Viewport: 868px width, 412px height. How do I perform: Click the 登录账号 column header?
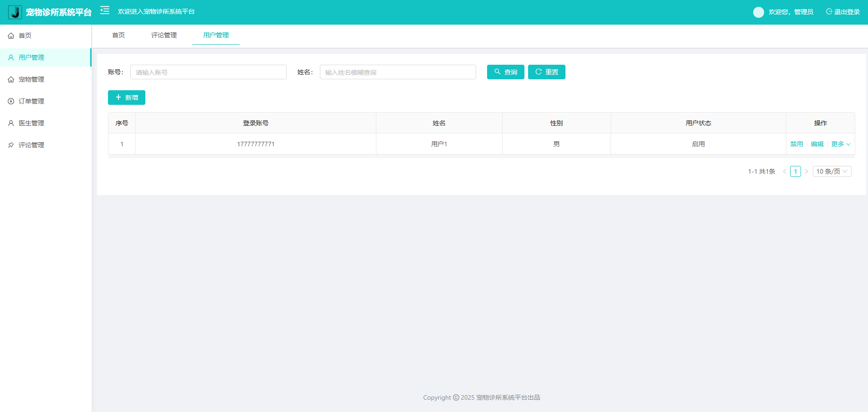[256, 123]
